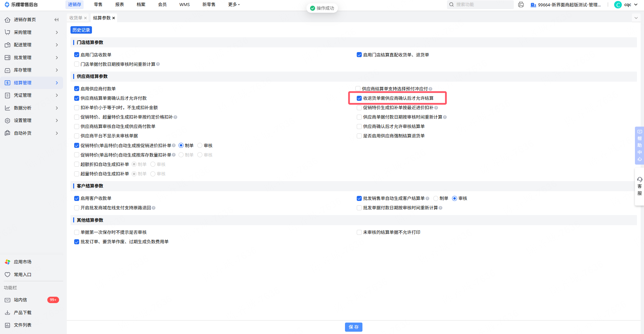Image resolution: width=644 pixels, height=334 pixels.
Task: Click the 库存管理 icon
Action: 7,70
